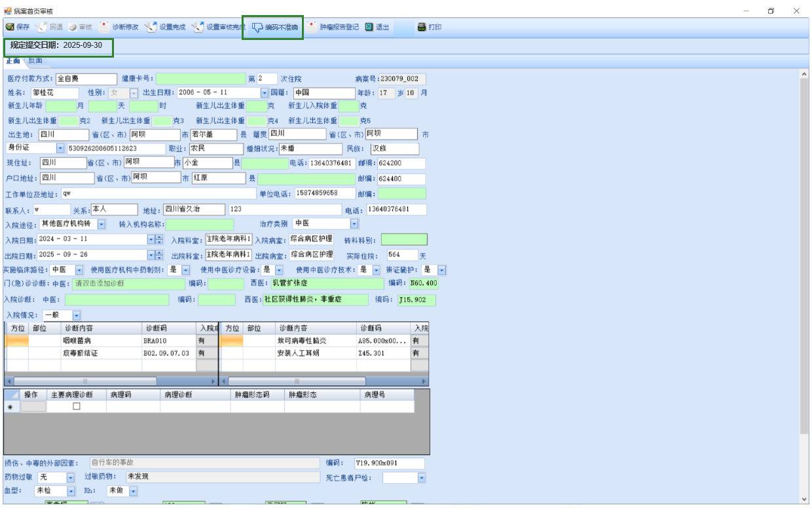
Task: Open the 治疗类别 dropdown
Action: pos(354,224)
